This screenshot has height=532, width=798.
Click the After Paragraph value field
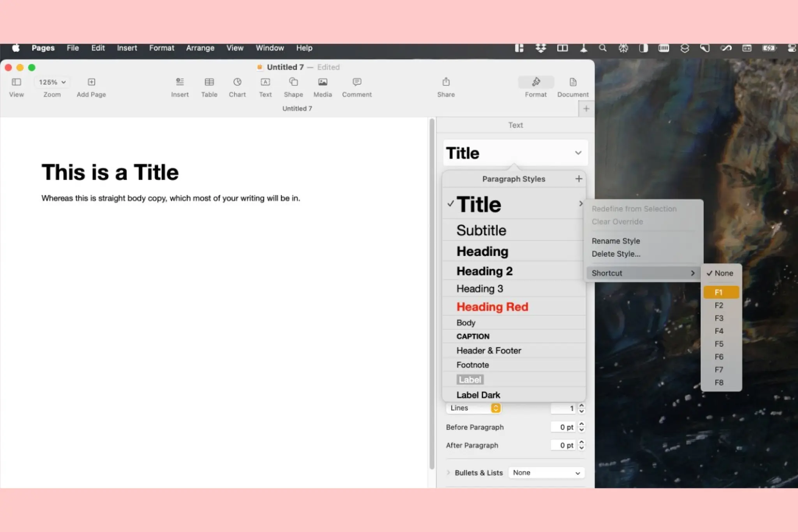coord(563,445)
